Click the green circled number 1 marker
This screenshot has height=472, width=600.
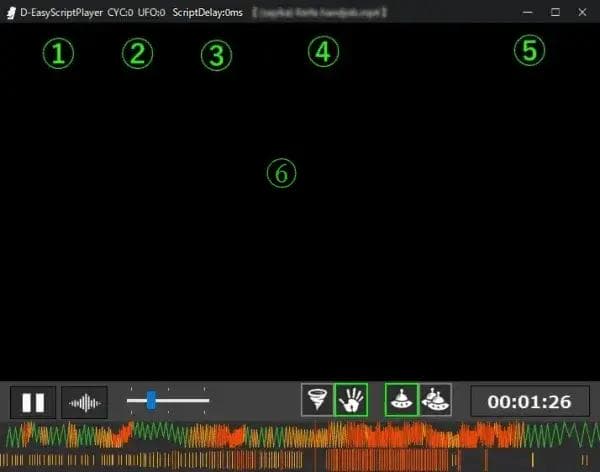click(x=58, y=53)
